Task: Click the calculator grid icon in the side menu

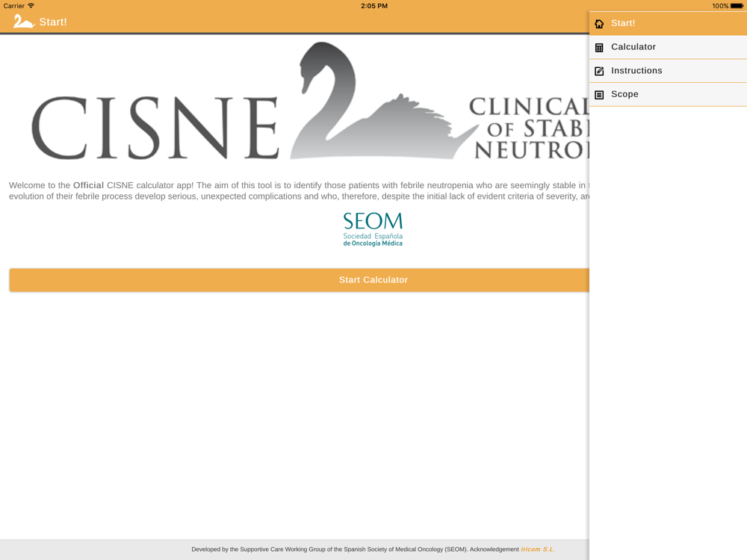Action: pos(599,47)
